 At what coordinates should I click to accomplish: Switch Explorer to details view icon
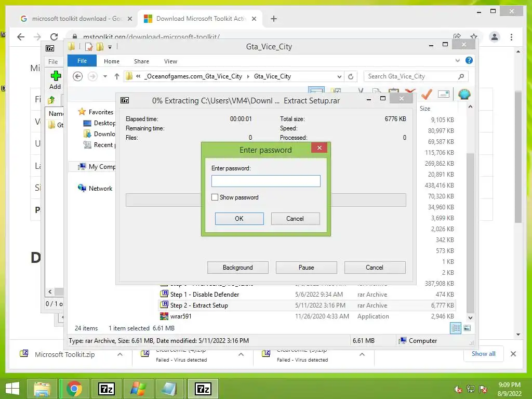[x=456, y=328]
